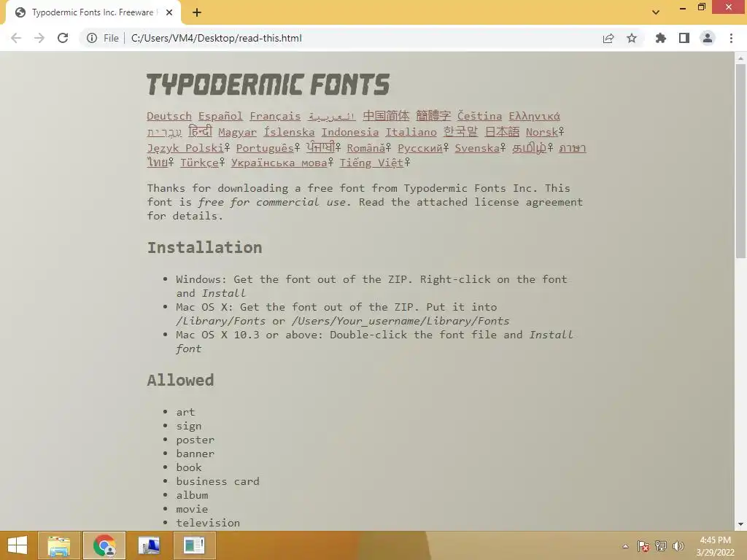
Task: Share this page icon in address bar
Action: pyautogui.click(x=608, y=38)
